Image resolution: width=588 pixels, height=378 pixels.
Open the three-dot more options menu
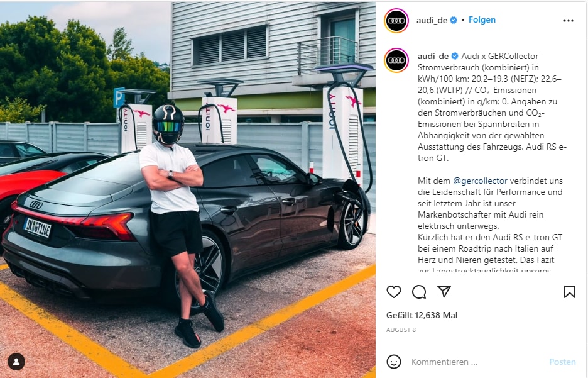click(x=569, y=21)
